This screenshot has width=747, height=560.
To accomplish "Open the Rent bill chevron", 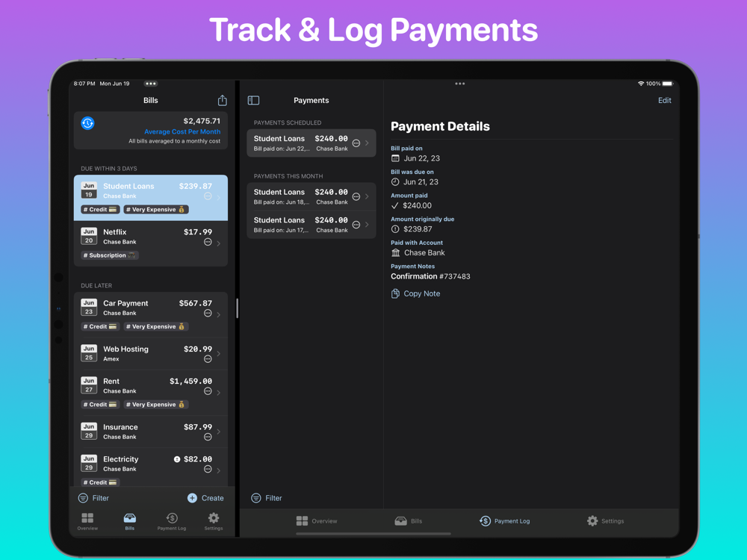I will pyautogui.click(x=219, y=393).
